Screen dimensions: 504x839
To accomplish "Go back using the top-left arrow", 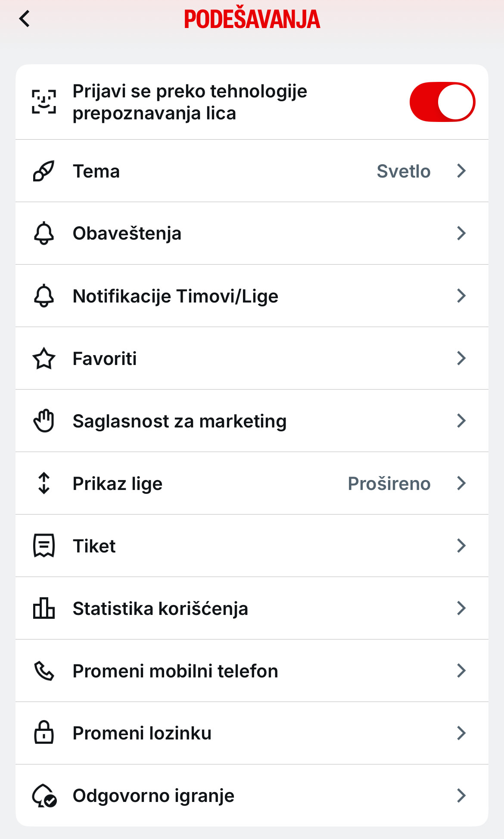I will [25, 19].
